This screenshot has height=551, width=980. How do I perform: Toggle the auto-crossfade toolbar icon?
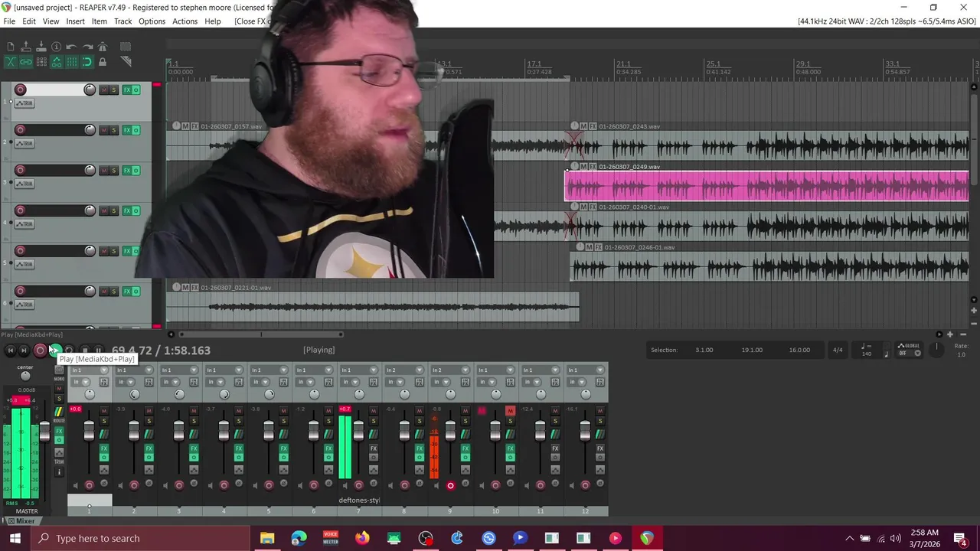tap(11, 62)
